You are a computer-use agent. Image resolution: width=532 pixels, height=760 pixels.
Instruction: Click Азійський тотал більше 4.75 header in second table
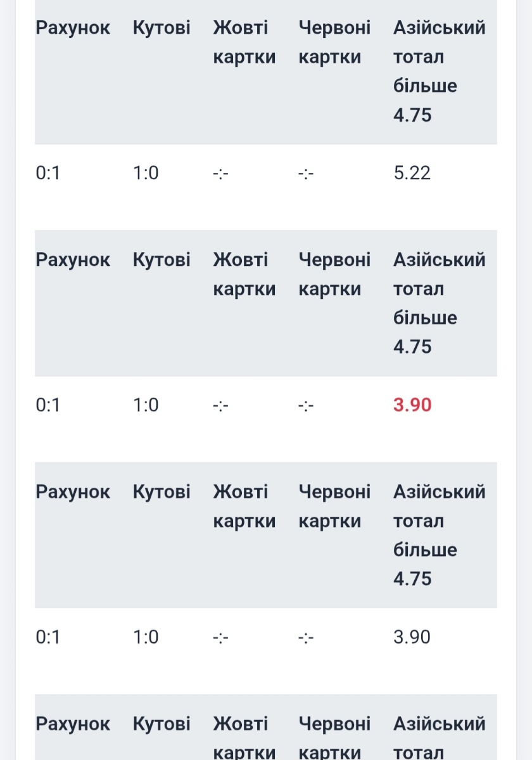[x=439, y=303]
